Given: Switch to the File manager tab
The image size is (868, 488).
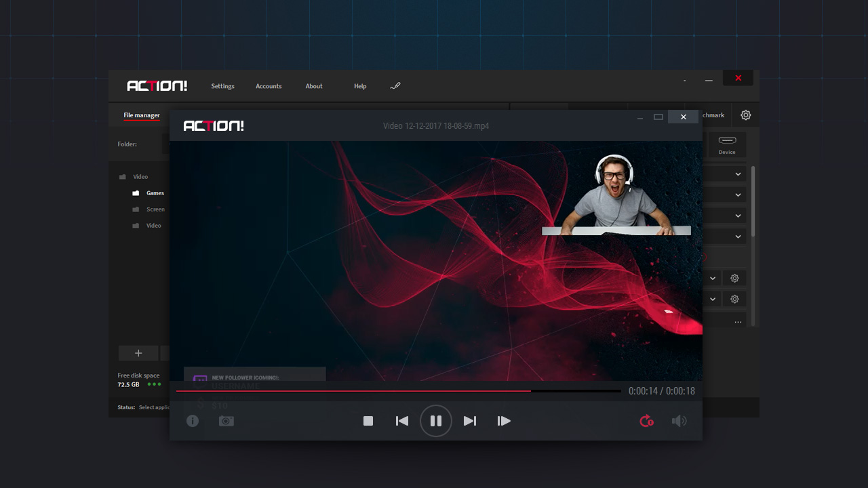Looking at the screenshot, I should 141,115.
